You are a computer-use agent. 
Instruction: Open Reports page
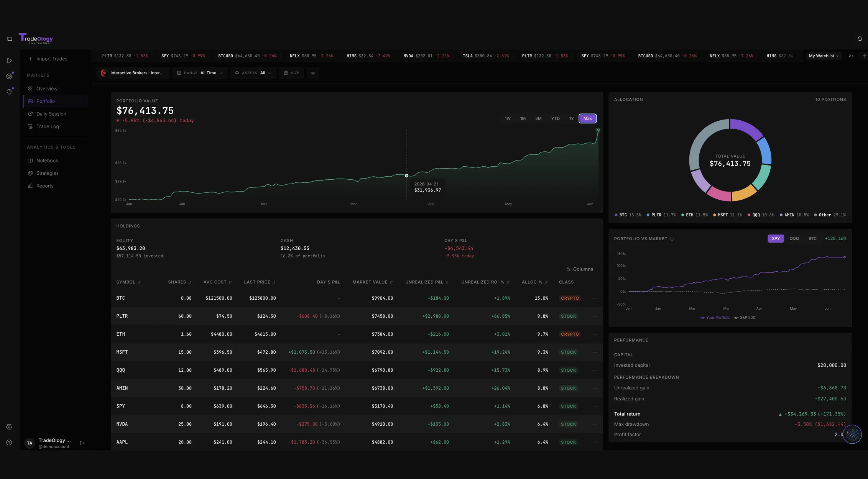(x=56, y=186)
